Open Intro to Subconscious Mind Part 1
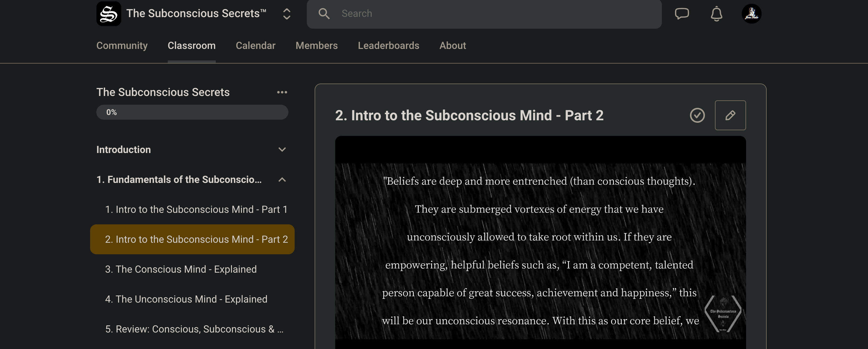This screenshot has height=349, width=868. coord(196,209)
